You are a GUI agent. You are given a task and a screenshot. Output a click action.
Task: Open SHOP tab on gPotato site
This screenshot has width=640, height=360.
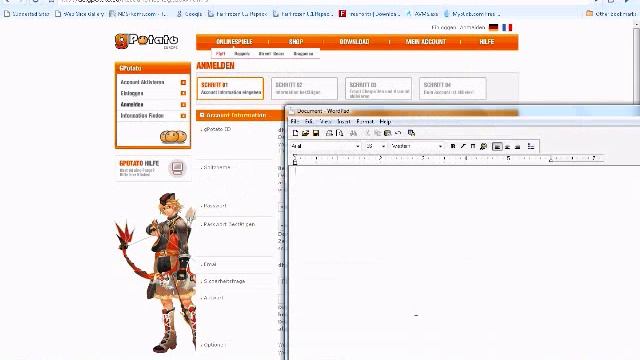pos(296,42)
